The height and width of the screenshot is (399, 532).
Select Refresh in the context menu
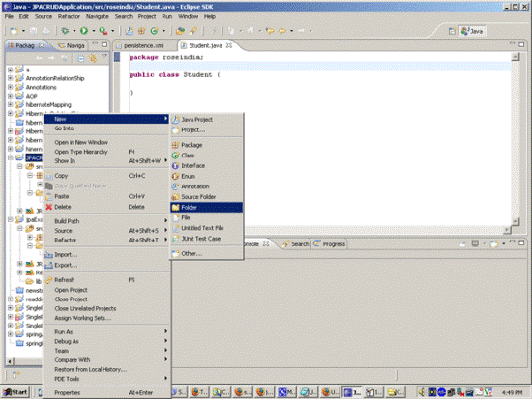tap(106, 280)
